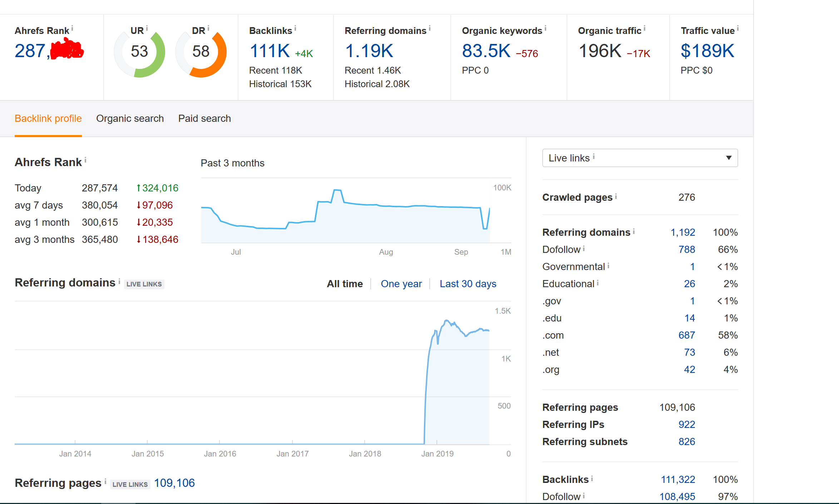
Task: Click info icon beside Dofollow 788 row
Action: point(584,248)
